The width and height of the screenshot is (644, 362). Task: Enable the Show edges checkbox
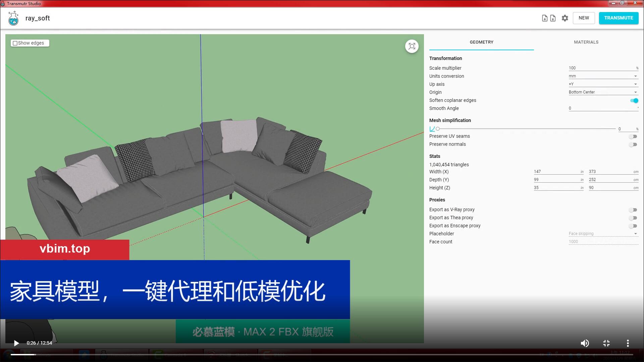(x=15, y=43)
